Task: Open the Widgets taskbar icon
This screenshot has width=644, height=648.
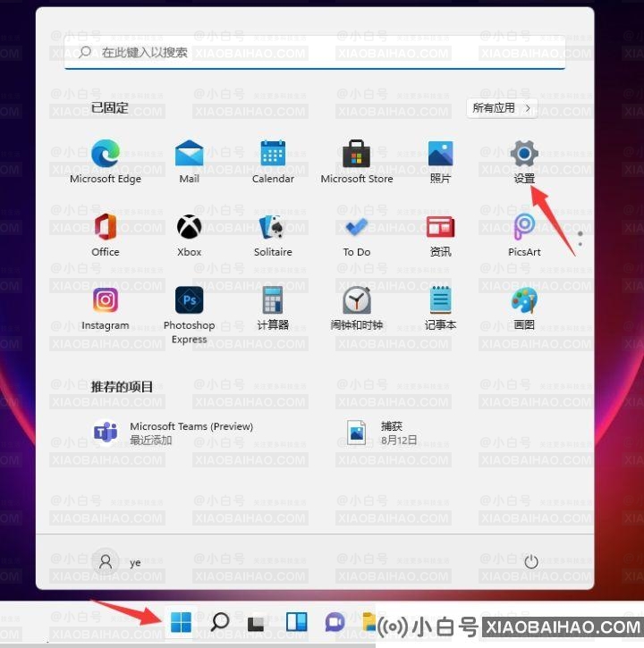Action: pos(297,622)
